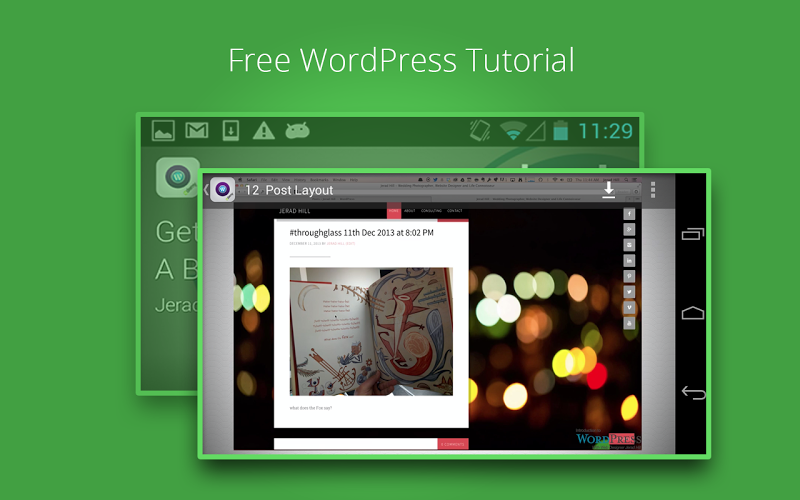Tap the cellular signal triangle in the status bar

[x=536, y=131]
